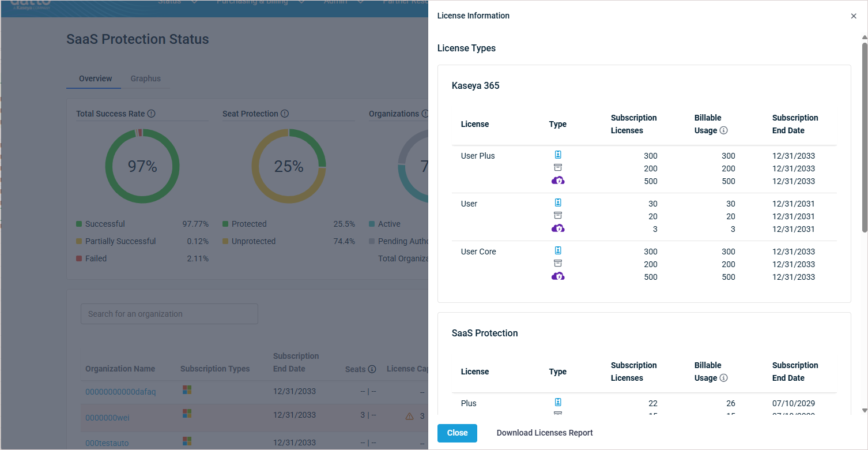Focus the Search for an organization field
Viewport: 868px width, 450px height.
point(169,314)
